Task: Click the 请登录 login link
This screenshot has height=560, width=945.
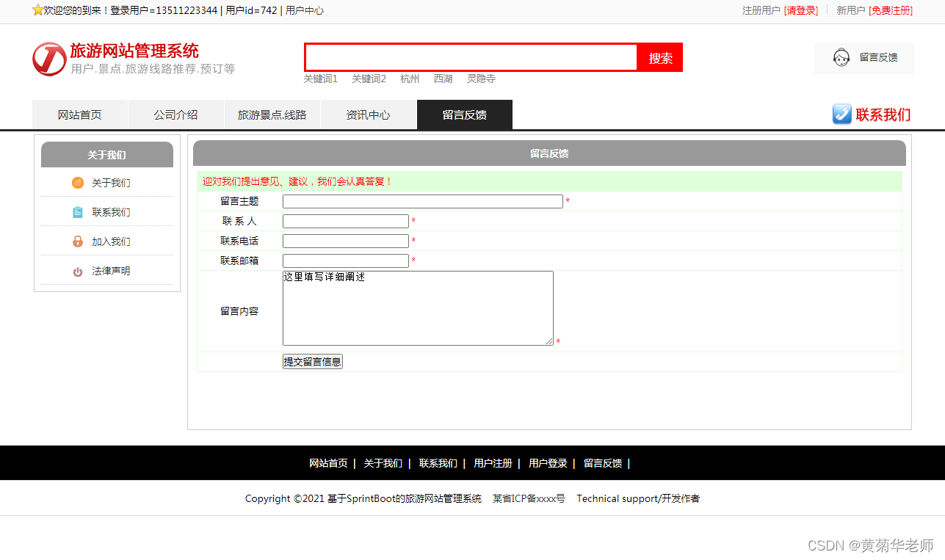Action: coord(801,10)
